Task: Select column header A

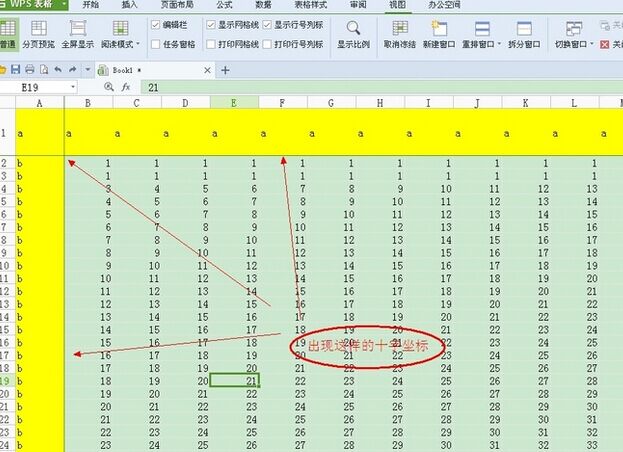Action: tap(40, 103)
